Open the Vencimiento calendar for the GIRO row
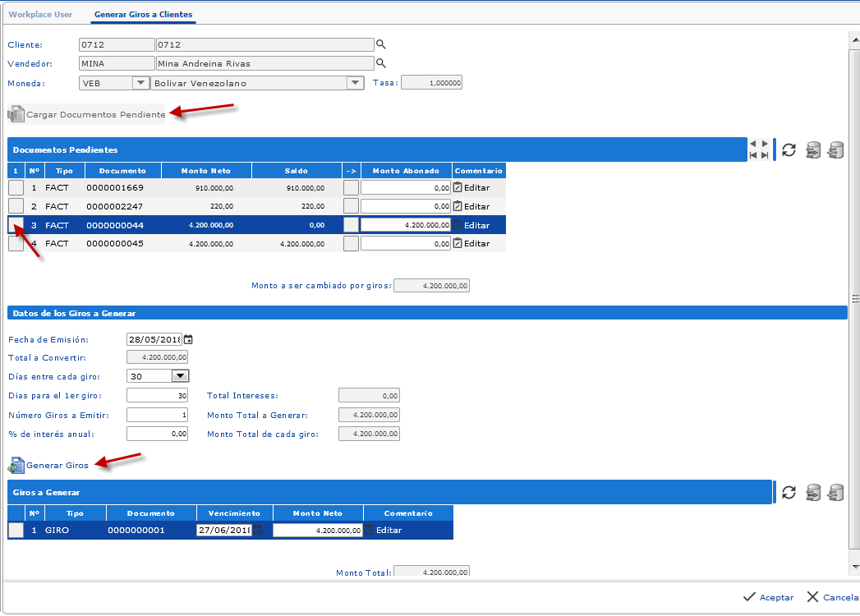This screenshot has height=616, width=860. coord(258,531)
